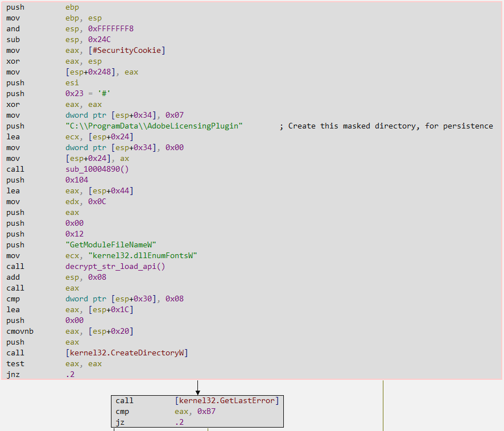Click the kernel32.CreateDirectoryW import reference

(126, 353)
